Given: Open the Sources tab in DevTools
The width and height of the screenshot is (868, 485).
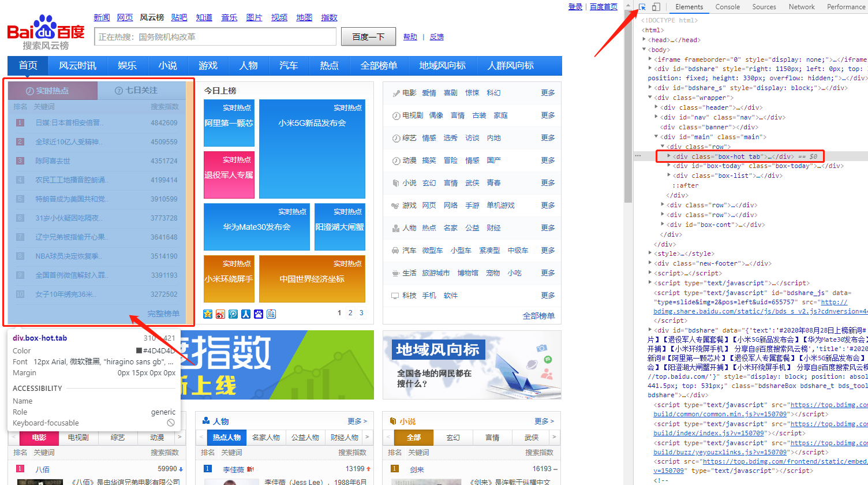Looking at the screenshot, I should click(x=764, y=7).
